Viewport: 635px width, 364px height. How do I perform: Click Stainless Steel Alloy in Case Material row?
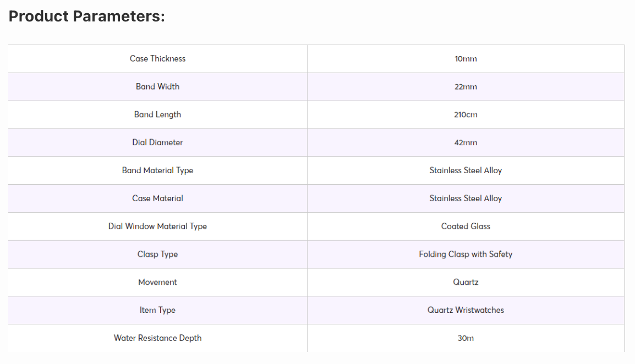click(x=466, y=198)
